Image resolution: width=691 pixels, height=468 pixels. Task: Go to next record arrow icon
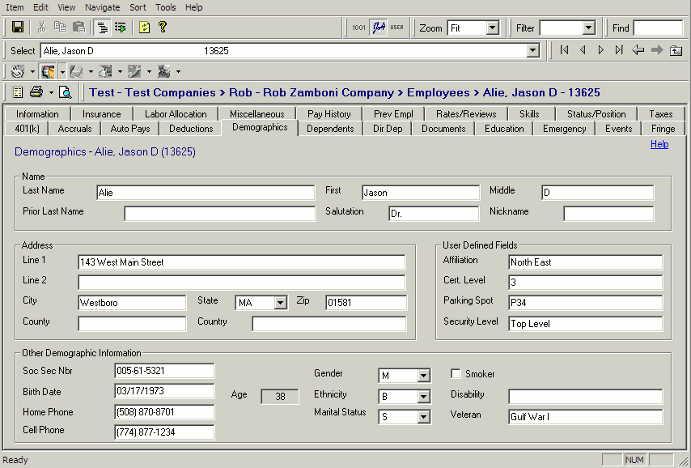click(x=601, y=50)
